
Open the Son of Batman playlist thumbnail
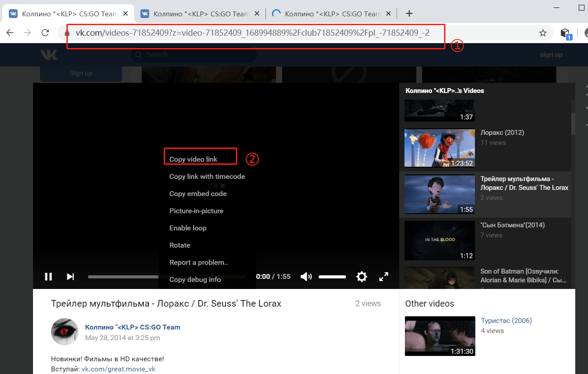point(440,278)
